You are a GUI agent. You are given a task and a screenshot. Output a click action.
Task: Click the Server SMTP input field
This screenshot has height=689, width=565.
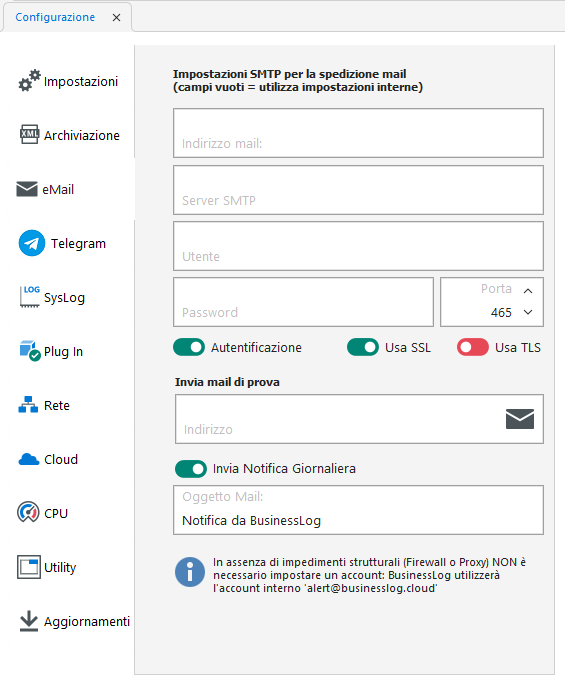359,190
